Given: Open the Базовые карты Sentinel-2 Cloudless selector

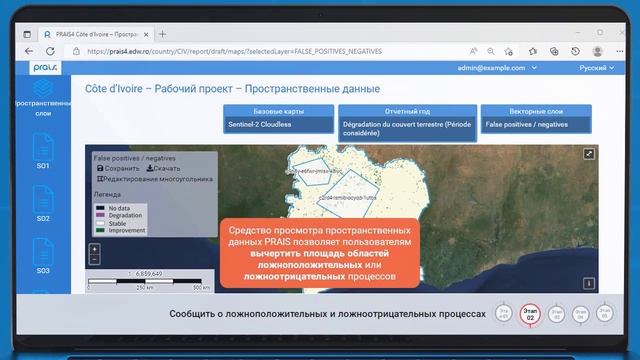Looking at the screenshot, I should point(278,119).
